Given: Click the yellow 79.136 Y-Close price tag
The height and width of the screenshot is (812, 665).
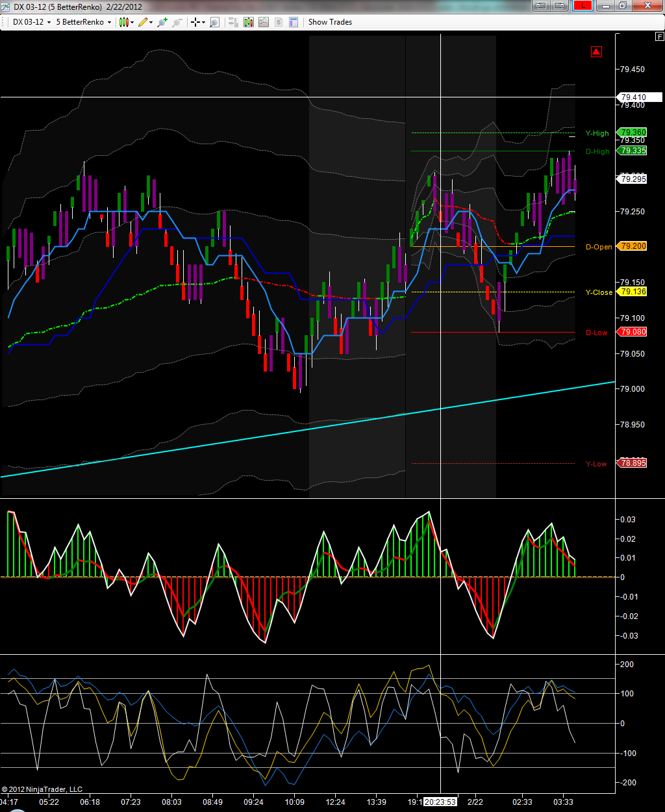Looking at the screenshot, I should [633, 292].
